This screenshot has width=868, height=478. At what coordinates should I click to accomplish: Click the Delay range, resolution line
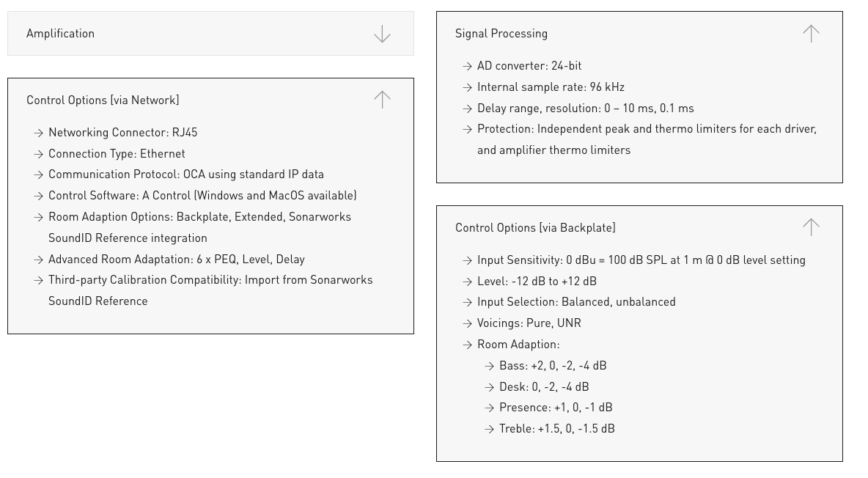(585, 109)
